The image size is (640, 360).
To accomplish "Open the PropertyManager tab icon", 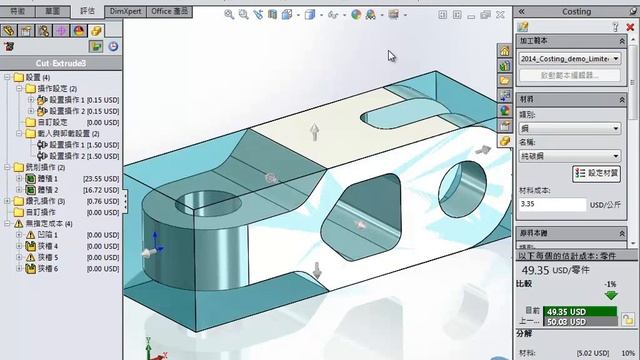I will (x=27, y=31).
